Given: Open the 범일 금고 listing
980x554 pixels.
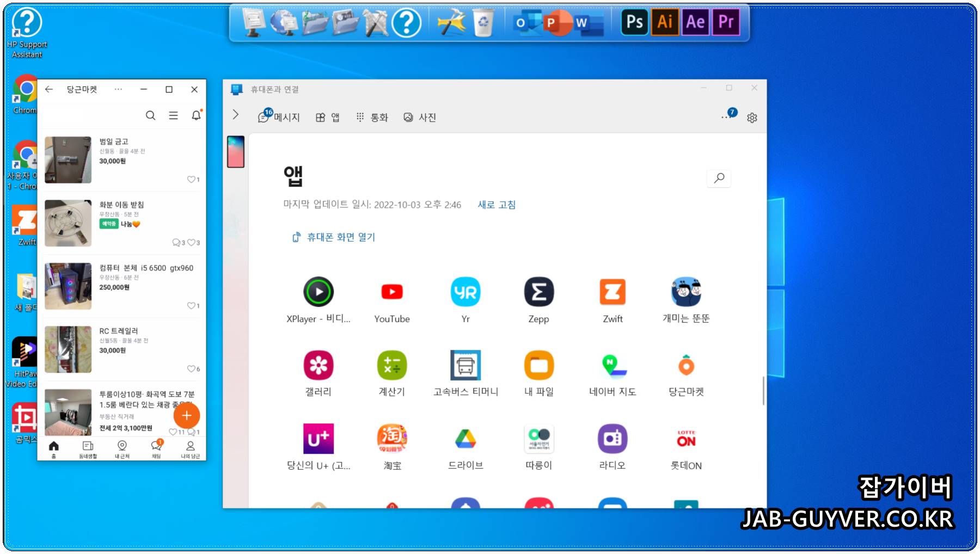Looking at the screenshot, I should tap(122, 159).
